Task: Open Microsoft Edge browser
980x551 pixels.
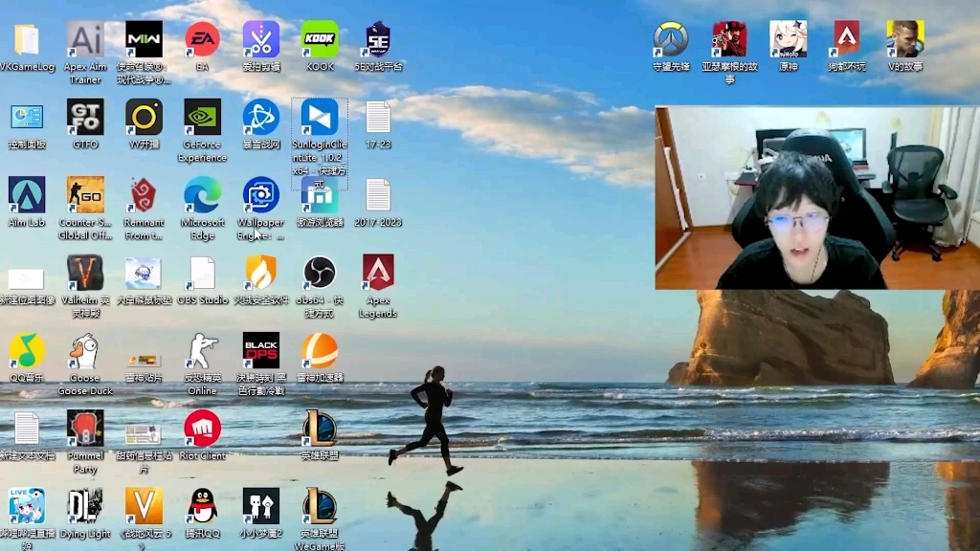Action: (203, 195)
